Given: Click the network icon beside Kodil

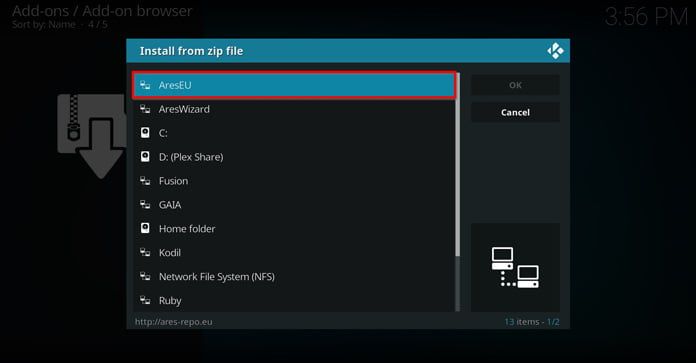Looking at the screenshot, I should (145, 253).
